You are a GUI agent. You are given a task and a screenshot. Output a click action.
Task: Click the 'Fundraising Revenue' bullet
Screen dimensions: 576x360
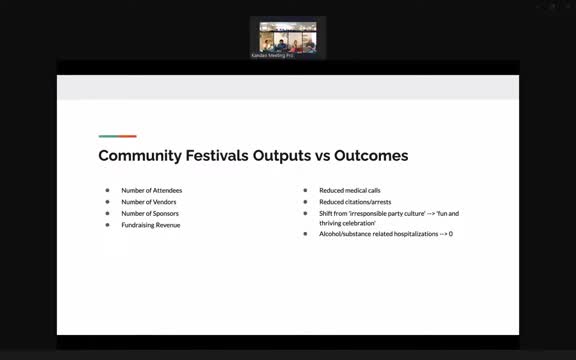coord(151,225)
